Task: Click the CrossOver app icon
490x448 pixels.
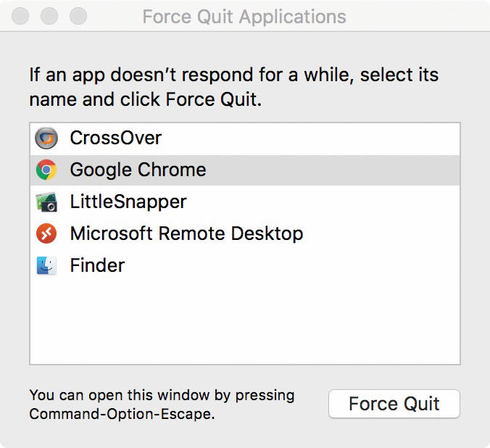Action: (46, 138)
